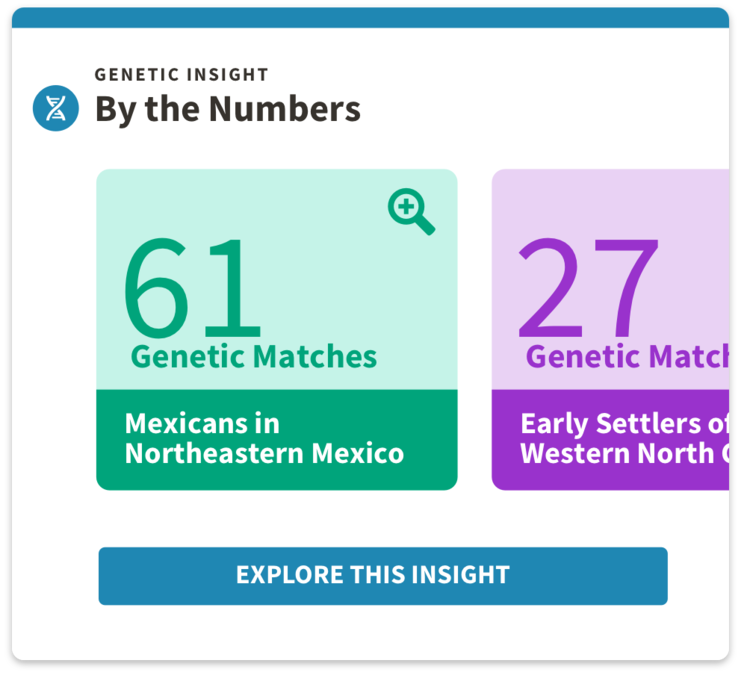Open the Early Settlers of Western North label
750x699 pixels.
coord(620,438)
